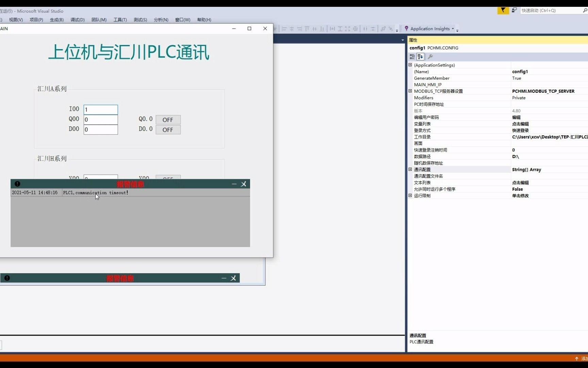Click the property pages wrench icon

(x=430, y=57)
